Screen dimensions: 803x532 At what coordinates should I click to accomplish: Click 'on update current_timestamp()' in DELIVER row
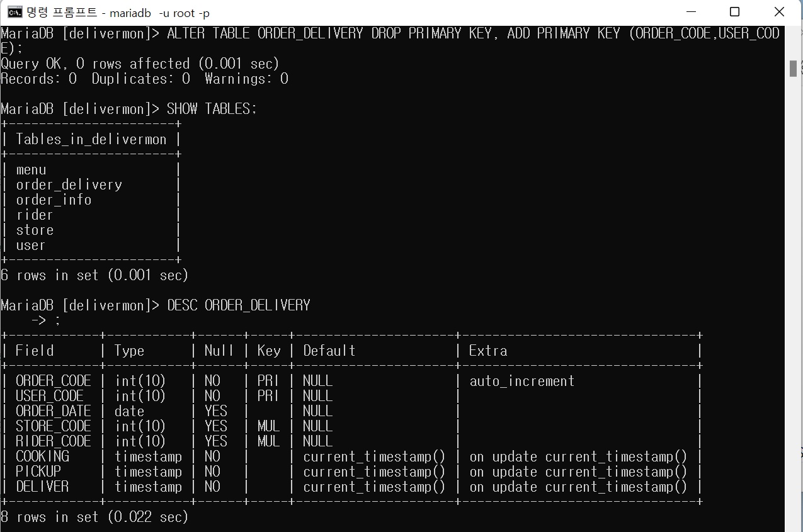(x=578, y=487)
